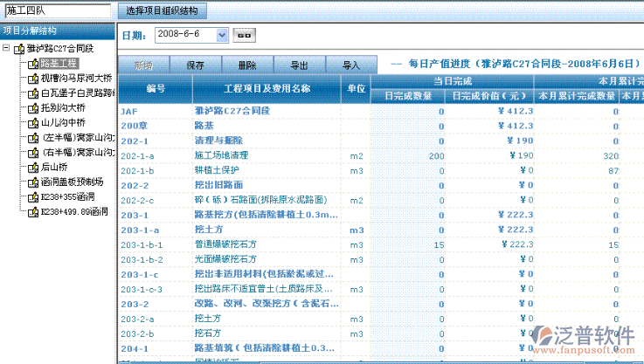Click the 导入 (import) toolbar button
Viewport: 644px width, 364px height.
351,65
